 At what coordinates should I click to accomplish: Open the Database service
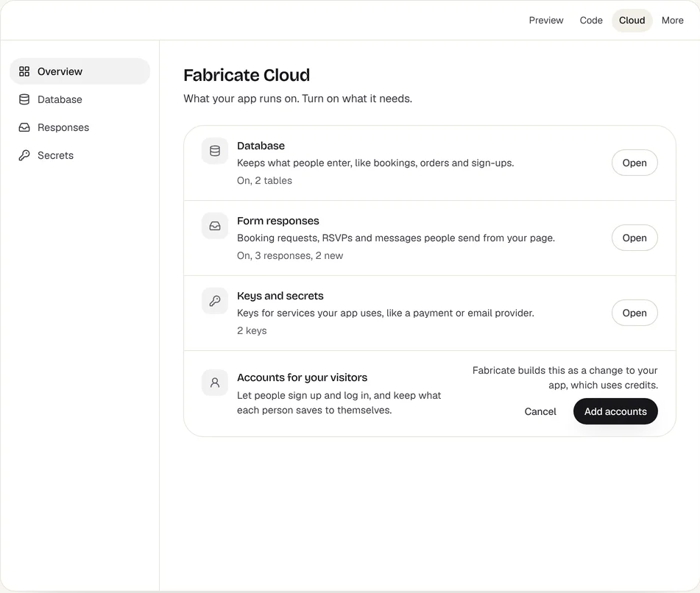pyautogui.click(x=634, y=163)
